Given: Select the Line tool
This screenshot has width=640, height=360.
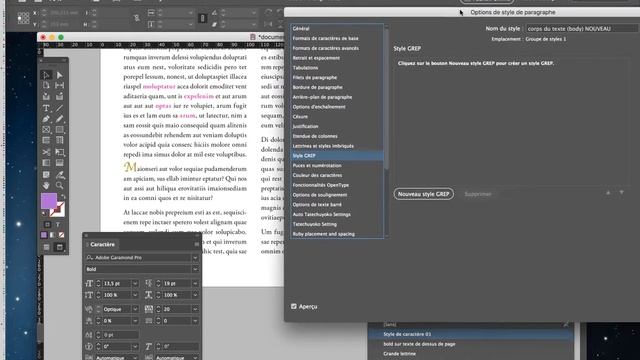Looking at the screenshot, I should [60, 108].
